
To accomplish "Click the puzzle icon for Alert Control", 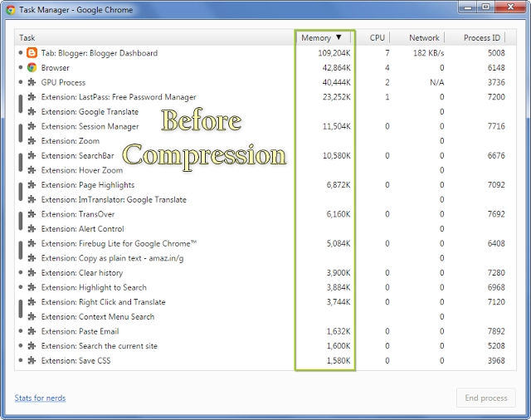I will point(32,228).
